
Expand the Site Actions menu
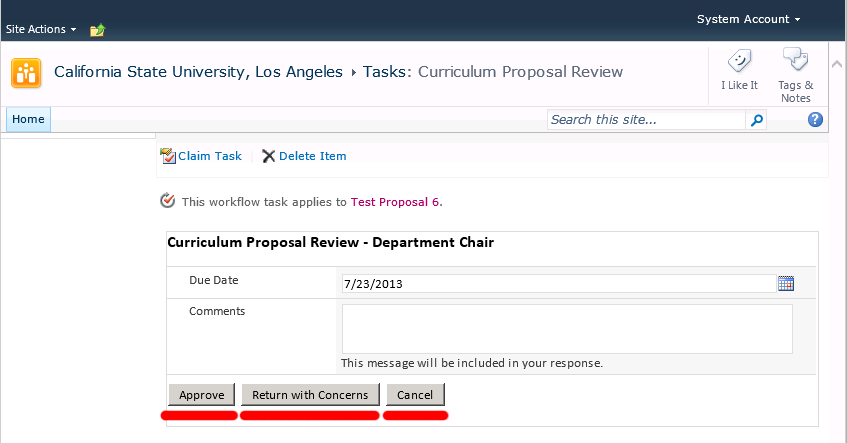pos(41,30)
